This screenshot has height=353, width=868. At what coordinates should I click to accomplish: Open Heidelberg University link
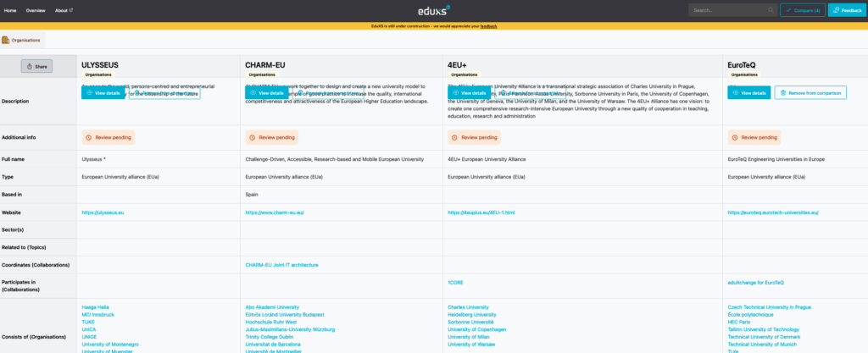point(472,314)
